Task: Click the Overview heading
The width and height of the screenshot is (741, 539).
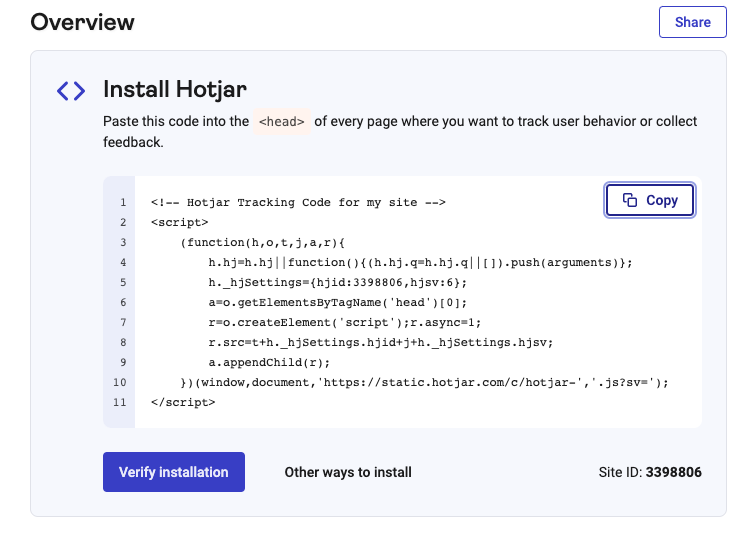Action: [x=82, y=22]
